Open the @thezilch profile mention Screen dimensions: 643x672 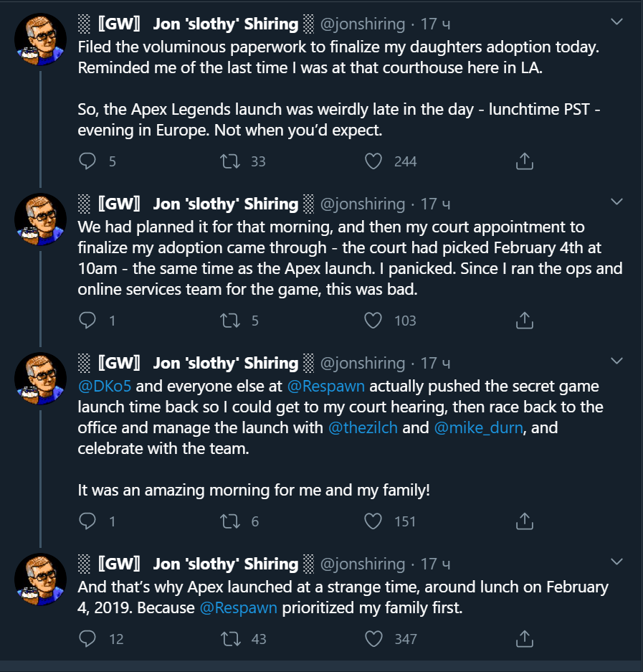click(x=363, y=428)
